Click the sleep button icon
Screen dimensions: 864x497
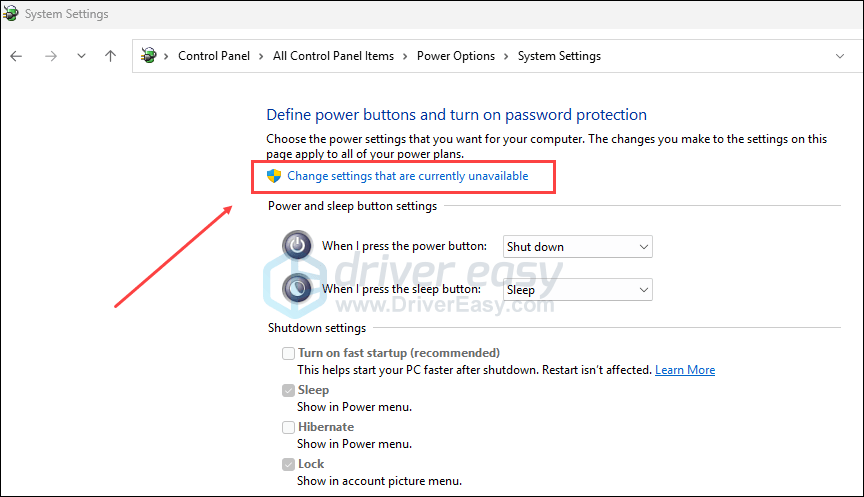pos(298,289)
